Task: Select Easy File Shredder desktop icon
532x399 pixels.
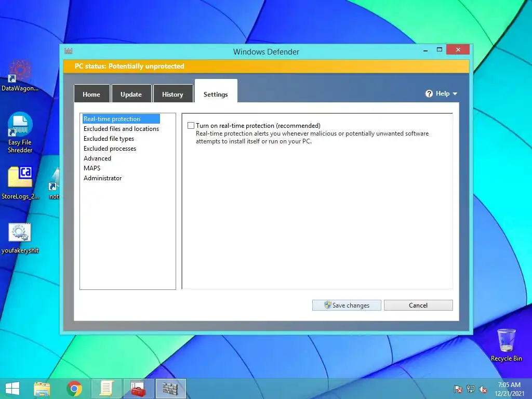Action: 20,132
